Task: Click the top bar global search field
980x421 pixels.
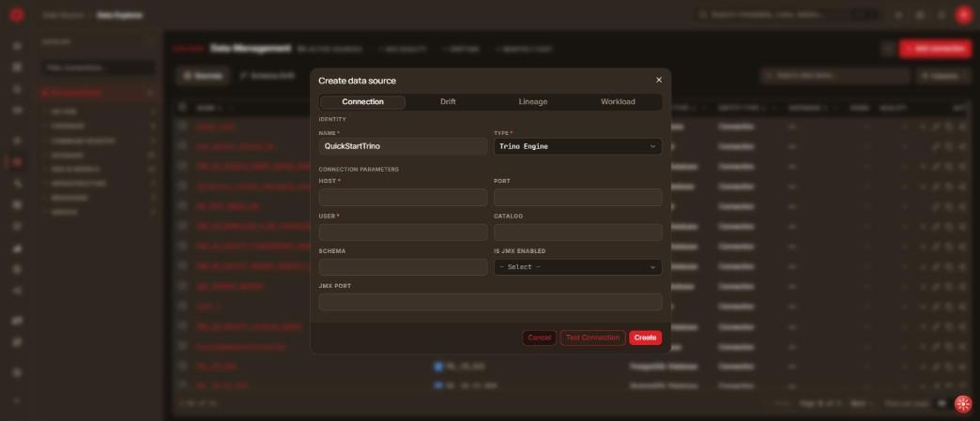Action: 788,14
